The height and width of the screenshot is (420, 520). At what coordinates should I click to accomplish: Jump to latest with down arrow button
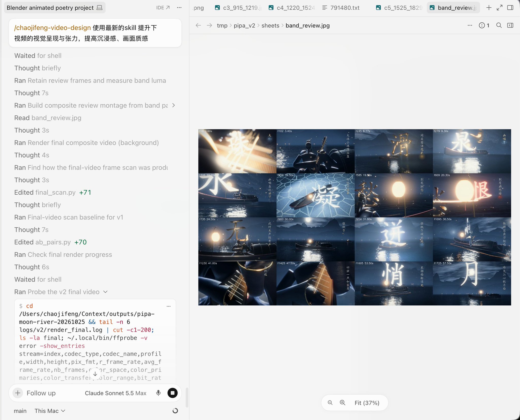click(95, 374)
